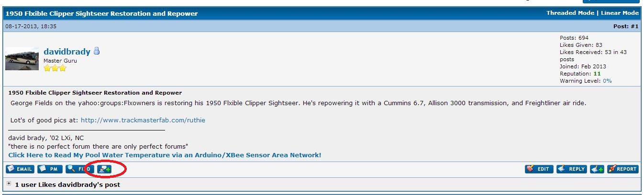Open the Pool Water Temperature signature link
644x195 pixels.
(x=165, y=155)
